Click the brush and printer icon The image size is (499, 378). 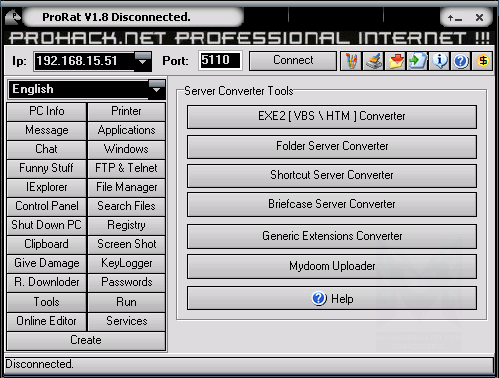[373, 61]
